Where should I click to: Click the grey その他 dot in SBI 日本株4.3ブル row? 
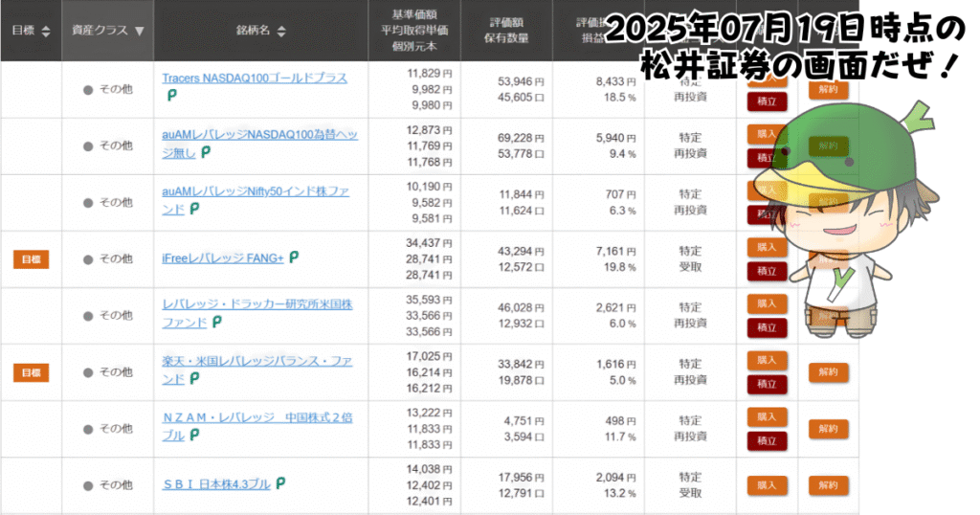pyautogui.click(x=88, y=485)
